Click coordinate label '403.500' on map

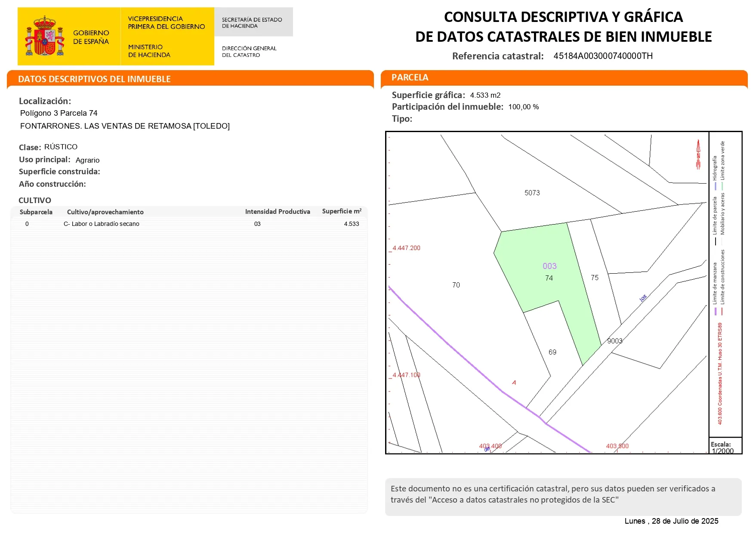[617, 446]
